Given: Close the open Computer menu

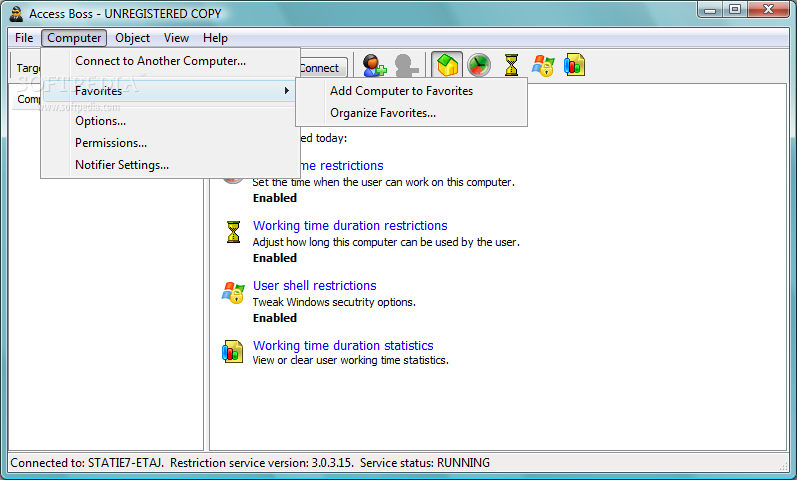Looking at the screenshot, I should point(74,38).
